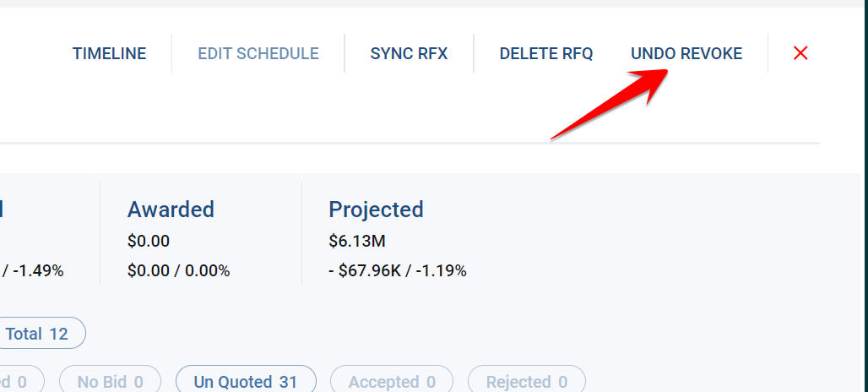Viewport: 868px width, 392px height.
Task: Click the Projected $6.13M amount
Action: (357, 242)
